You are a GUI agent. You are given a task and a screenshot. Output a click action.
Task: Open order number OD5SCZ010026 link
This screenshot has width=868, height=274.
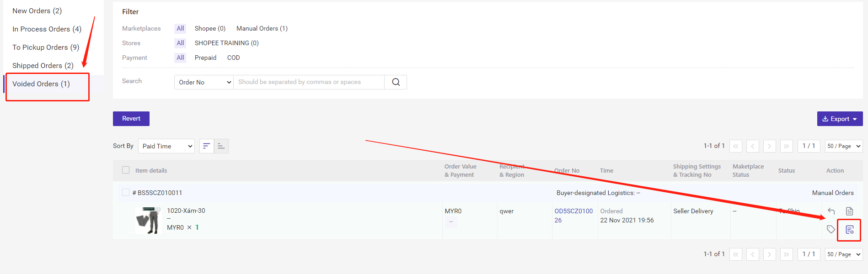pyautogui.click(x=573, y=216)
